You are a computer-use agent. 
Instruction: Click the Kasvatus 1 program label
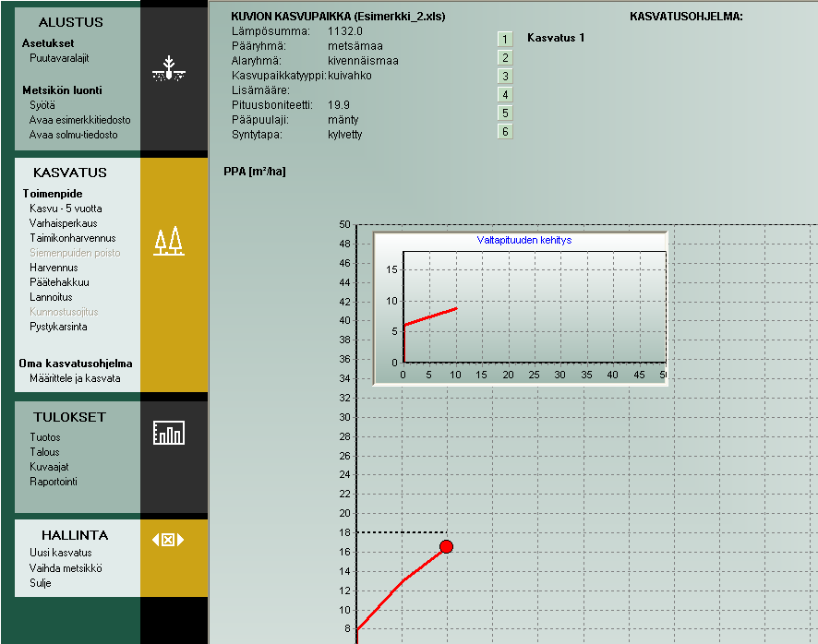[556, 38]
